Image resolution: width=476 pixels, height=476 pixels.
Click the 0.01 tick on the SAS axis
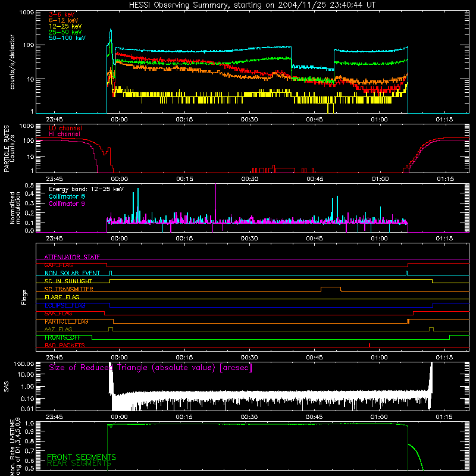click(x=27, y=409)
